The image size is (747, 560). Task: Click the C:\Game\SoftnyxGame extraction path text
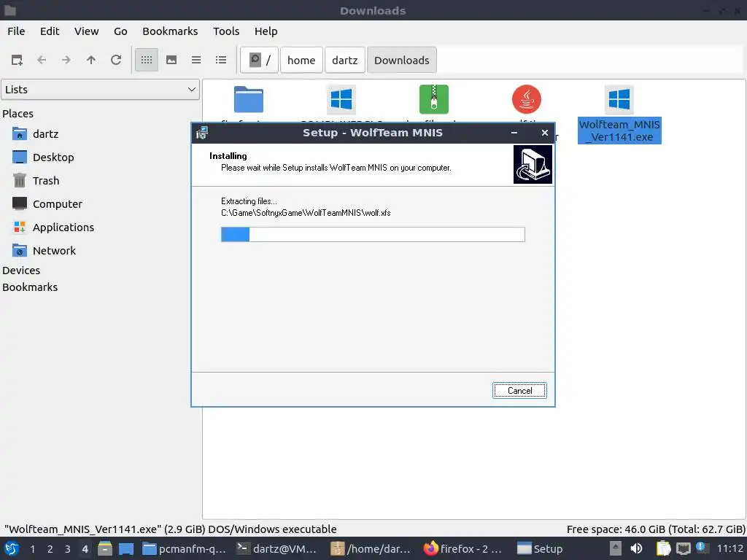click(x=306, y=213)
